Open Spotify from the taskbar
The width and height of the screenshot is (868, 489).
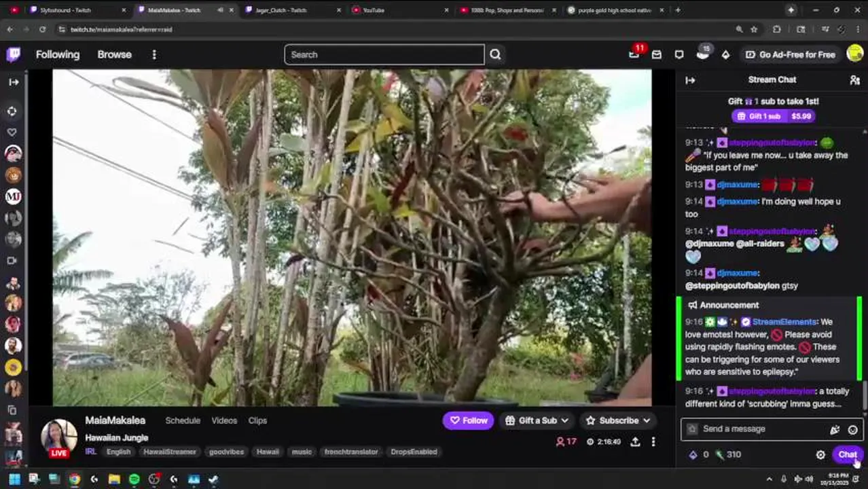134,479
